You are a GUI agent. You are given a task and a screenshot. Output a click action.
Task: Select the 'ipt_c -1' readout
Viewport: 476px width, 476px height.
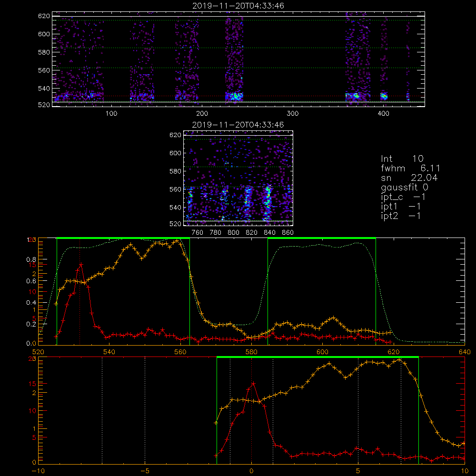point(403,197)
